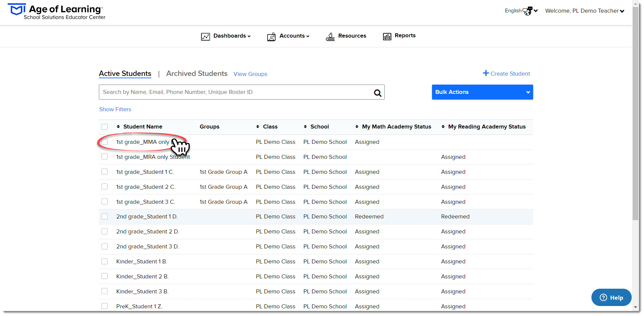Tick checkbox for 2nd grade_Student 2 D.
The height and width of the screenshot is (316, 644).
(x=105, y=231)
